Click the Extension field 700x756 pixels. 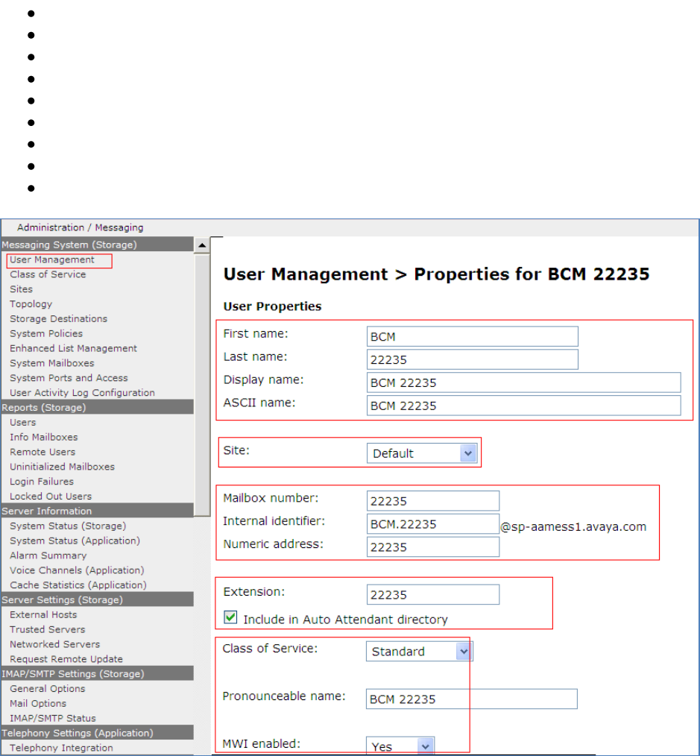[x=433, y=594]
